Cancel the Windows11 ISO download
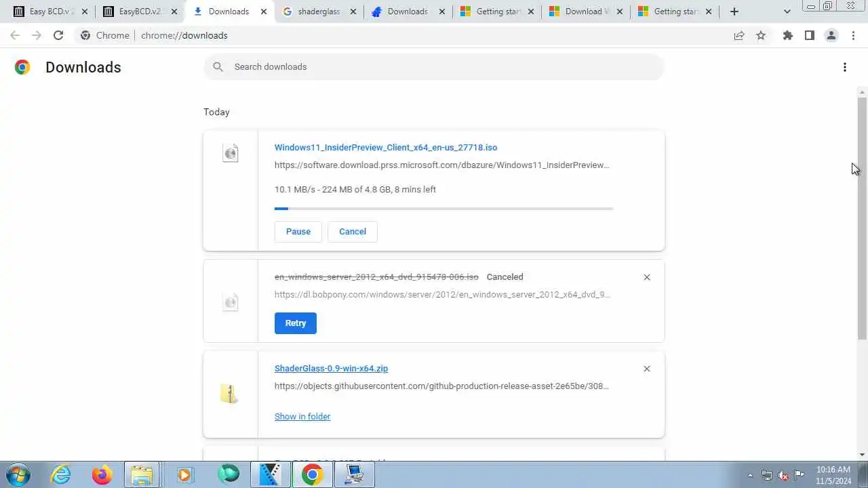This screenshot has height=488, width=868. 353,232
